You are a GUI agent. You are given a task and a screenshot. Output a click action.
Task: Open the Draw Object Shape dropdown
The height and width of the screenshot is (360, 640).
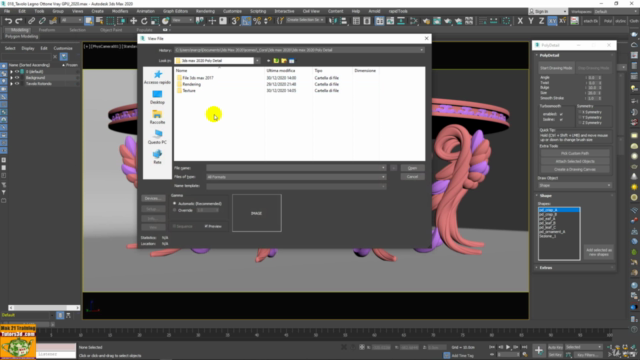(575, 185)
